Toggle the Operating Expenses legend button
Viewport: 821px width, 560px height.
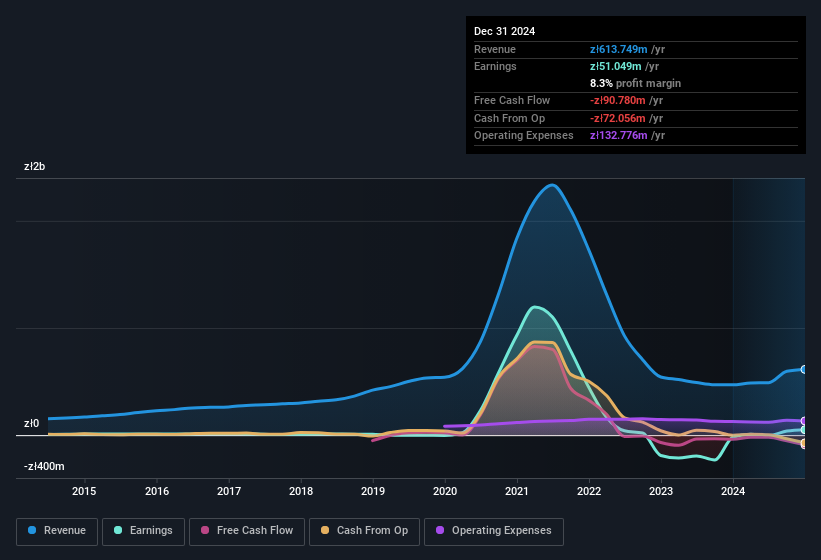click(494, 531)
